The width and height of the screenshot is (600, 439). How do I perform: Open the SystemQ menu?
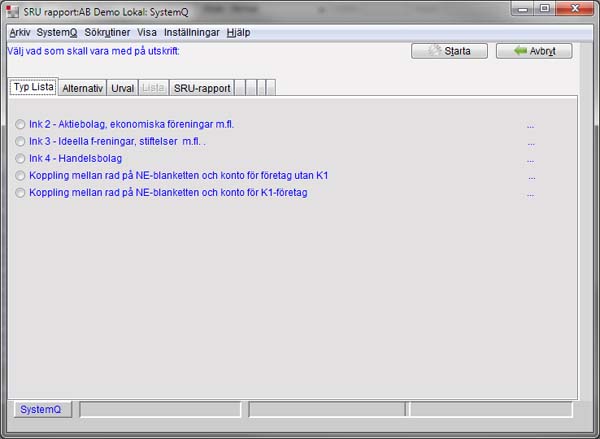click(x=57, y=32)
